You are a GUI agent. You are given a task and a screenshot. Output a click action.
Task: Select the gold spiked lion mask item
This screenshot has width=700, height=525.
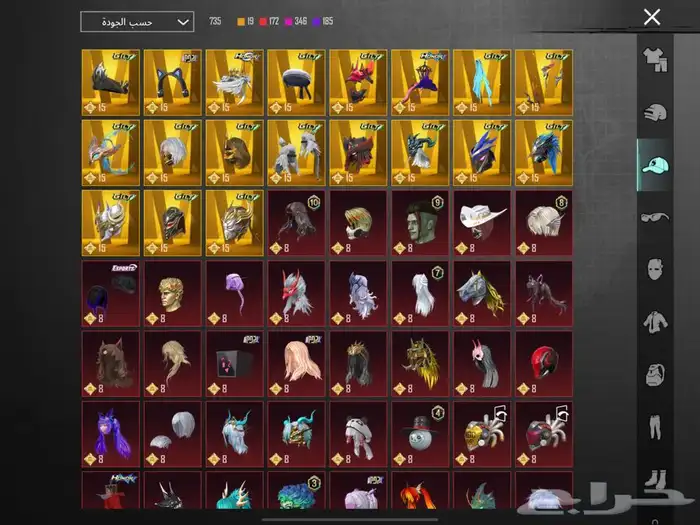pos(420,364)
